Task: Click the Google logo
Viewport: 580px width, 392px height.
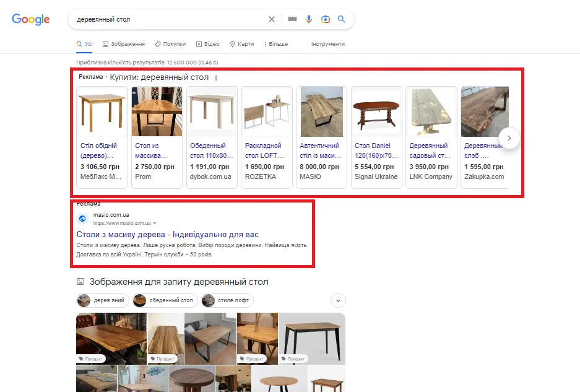Action: 30,19
